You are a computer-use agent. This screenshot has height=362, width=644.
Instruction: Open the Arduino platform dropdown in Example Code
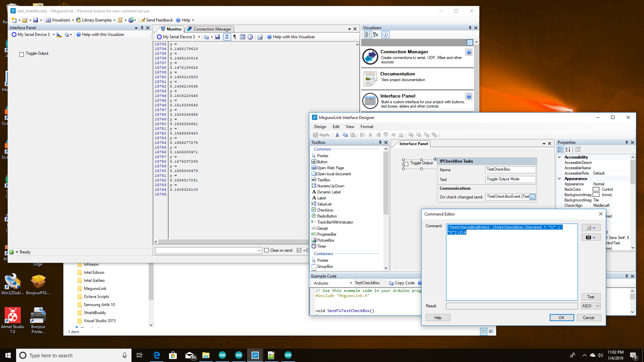351,283
